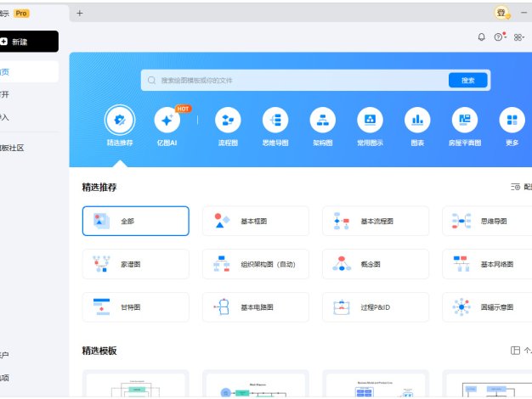Image resolution: width=532 pixels, height=399 pixels.
Task: Choose the 甘特图 Gantt chart card
Action: click(x=136, y=307)
